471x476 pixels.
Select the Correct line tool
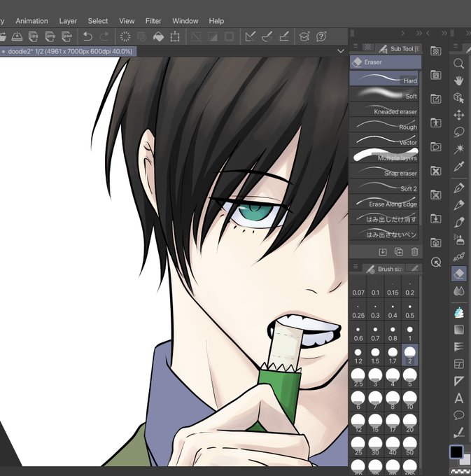(x=459, y=433)
